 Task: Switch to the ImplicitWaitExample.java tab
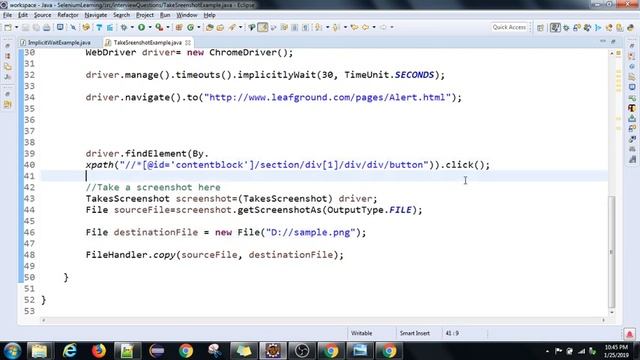[x=59, y=42]
